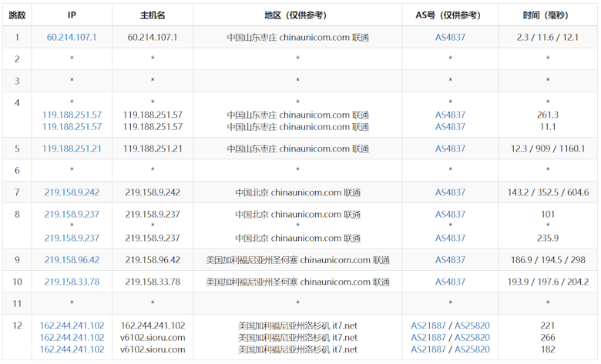Open the topmost AS21887 link in hop 12
The image size is (601, 364).
tap(429, 326)
